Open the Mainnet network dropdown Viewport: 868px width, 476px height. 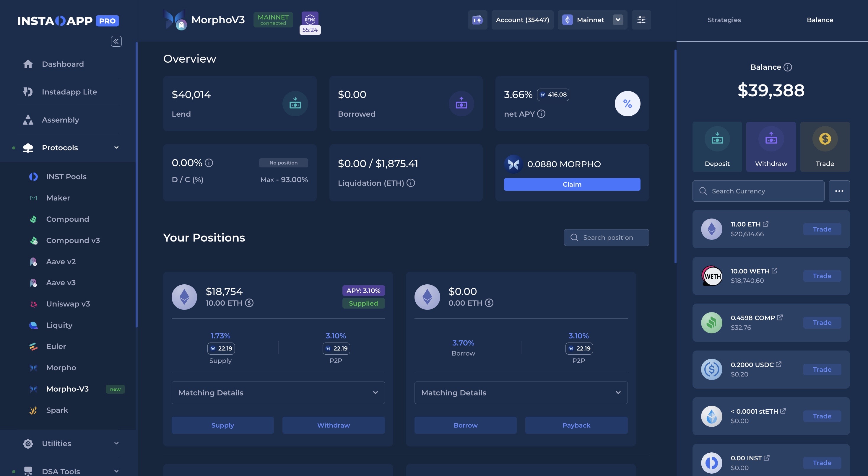618,20
